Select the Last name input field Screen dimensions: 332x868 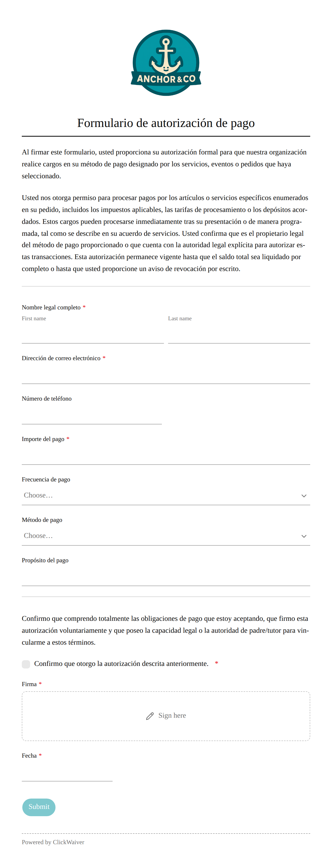point(239,334)
